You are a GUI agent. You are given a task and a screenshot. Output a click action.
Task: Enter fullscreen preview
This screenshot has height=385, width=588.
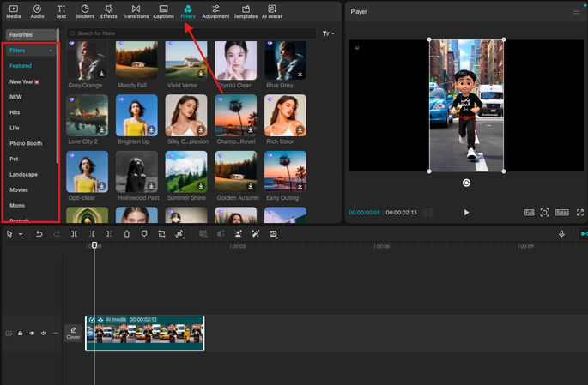[580, 213]
